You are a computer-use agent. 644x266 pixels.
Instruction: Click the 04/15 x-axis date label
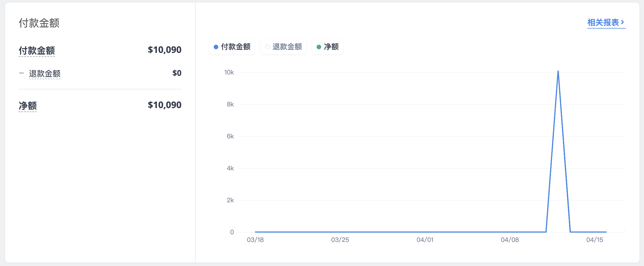tap(595, 240)
